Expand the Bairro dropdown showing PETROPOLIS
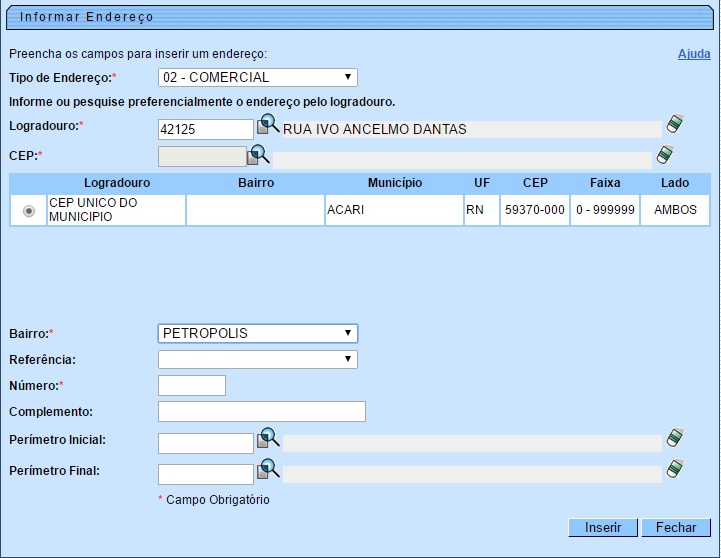Screen dimensions: 721x558 pyautogui.click(x=257, y=333)
